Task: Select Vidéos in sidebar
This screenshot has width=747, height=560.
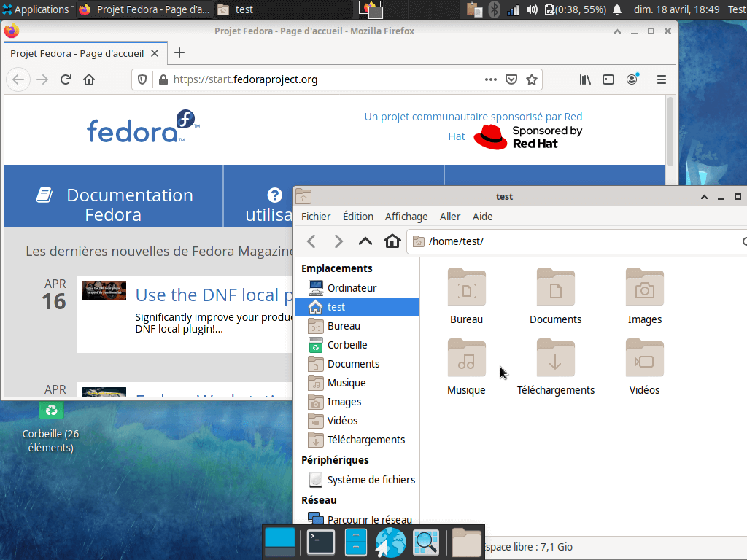Action: click(x=357, y=421)
